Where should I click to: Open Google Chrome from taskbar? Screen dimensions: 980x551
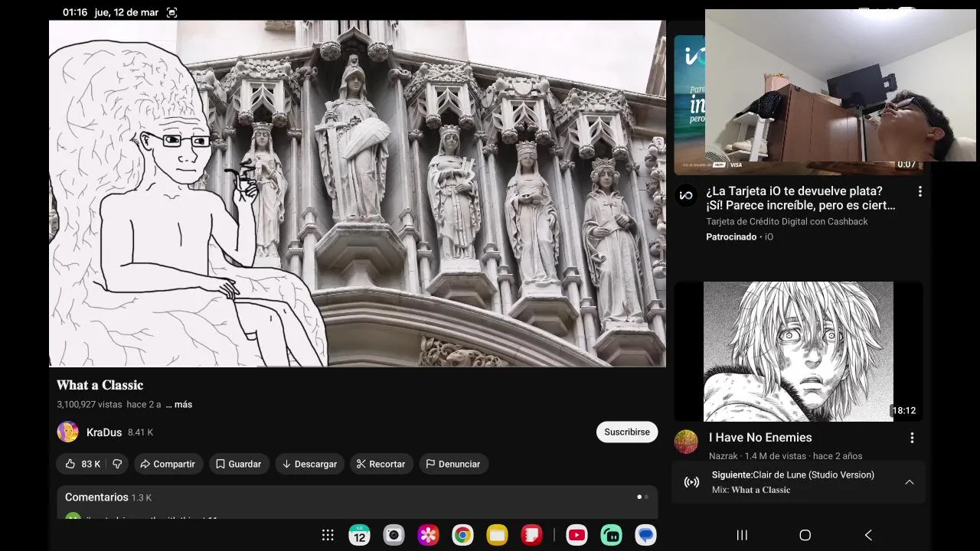[462, 535]
